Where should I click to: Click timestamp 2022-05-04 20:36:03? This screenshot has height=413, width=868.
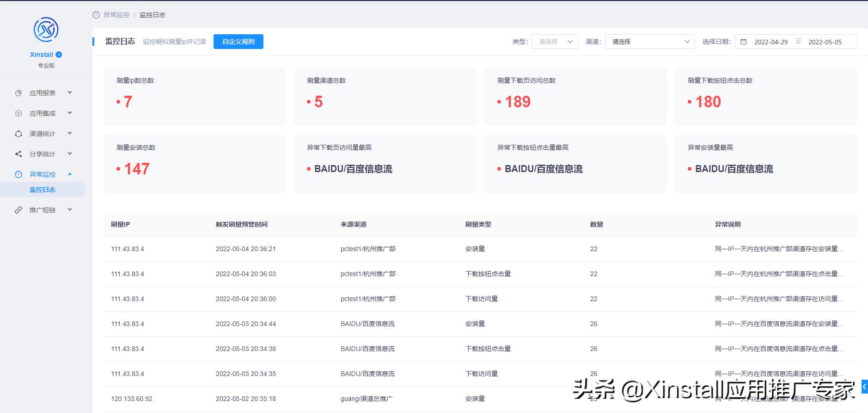246,274
